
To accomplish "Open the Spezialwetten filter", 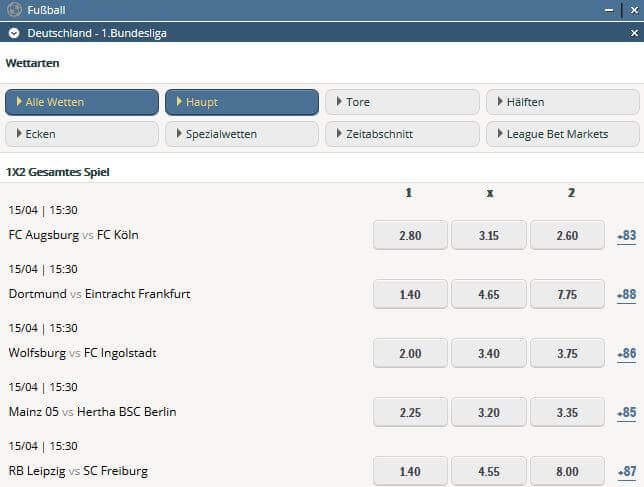I will 242,134.
